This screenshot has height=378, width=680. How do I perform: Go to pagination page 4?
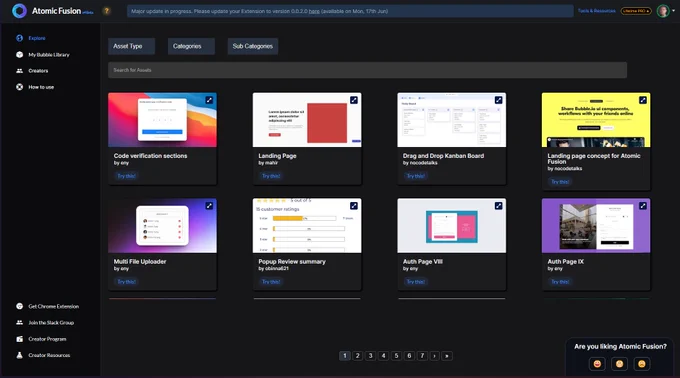[x=383, y=356]
